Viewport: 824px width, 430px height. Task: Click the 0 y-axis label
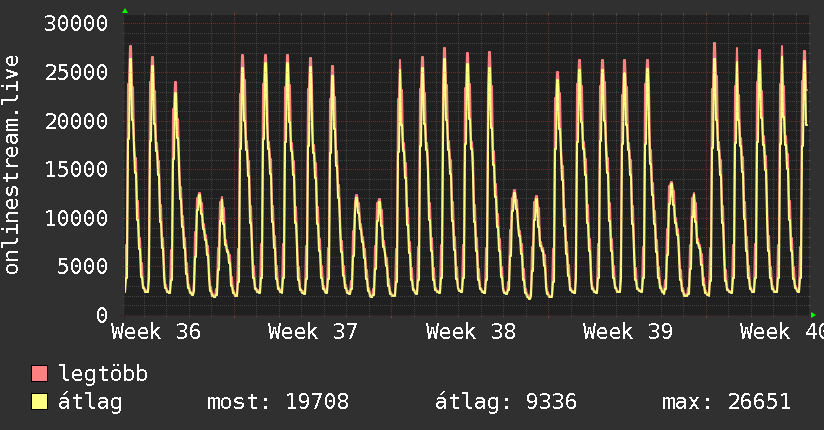[102, 315]
